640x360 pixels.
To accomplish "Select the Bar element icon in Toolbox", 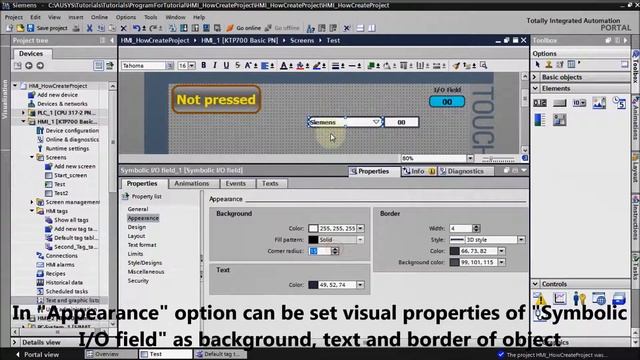I will [x=540, y=120].
